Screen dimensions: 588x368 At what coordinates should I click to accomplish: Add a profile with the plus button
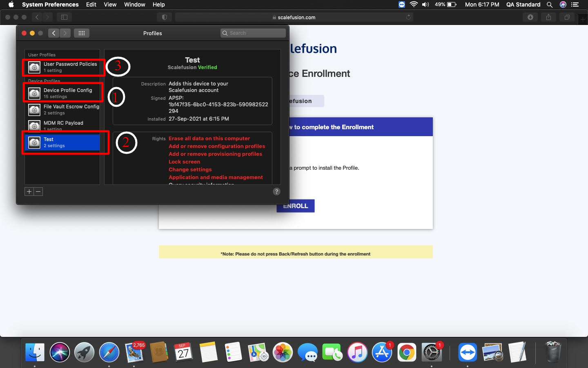pyautogui.click(x=29, y=191)
